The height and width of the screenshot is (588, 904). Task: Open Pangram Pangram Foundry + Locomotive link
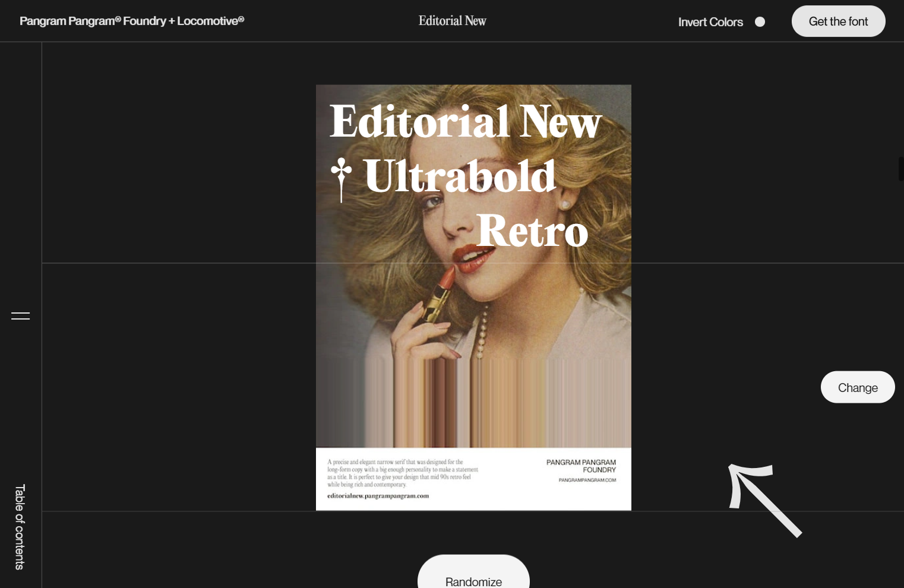[x=132, y=21]
